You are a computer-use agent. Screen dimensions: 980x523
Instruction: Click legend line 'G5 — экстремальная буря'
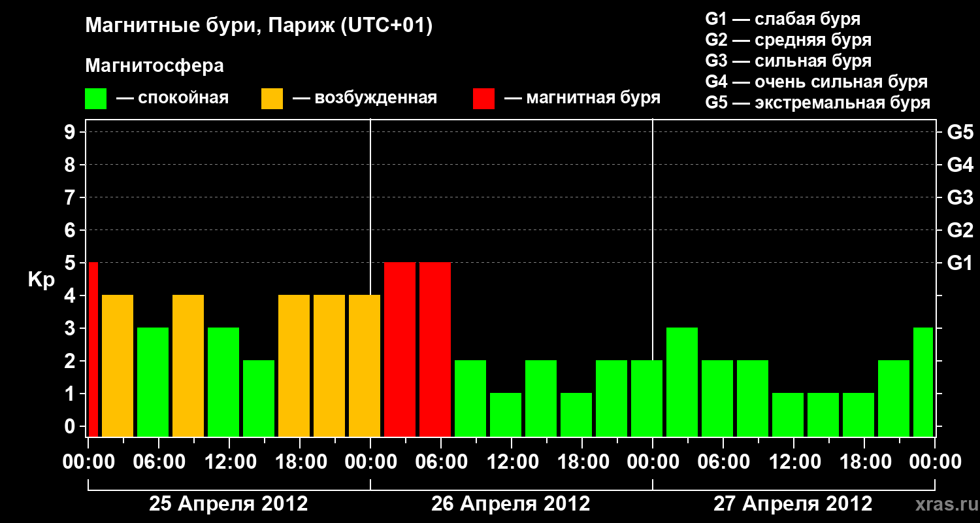(x=817, y=103)
